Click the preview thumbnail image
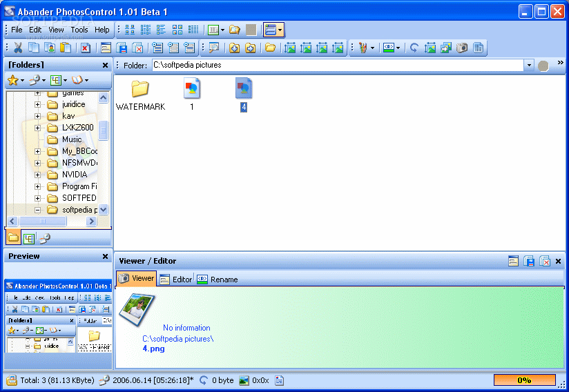The width and height of the screenshot is (569, 392). [x=58, y=316]
